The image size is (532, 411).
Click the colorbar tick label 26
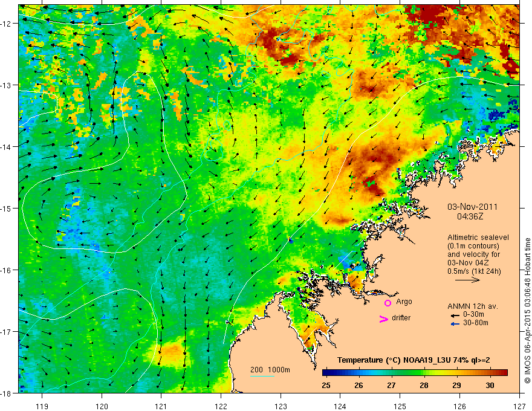click(x=358, y=386)
